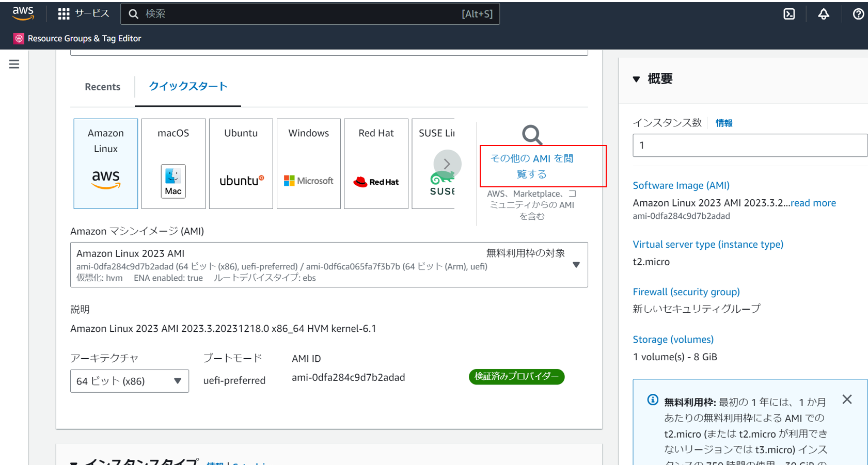The width and height of the screenshot is (868, 465).
Task: Focus the 検索 search field
Action: click(x=310, y=14)
